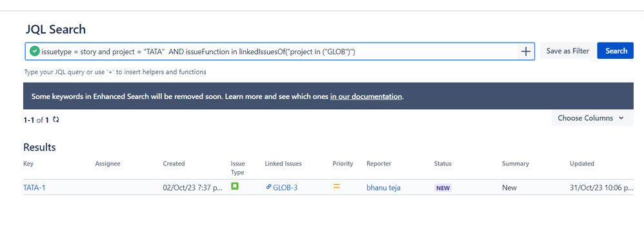Click the refresh results icon

56,120
